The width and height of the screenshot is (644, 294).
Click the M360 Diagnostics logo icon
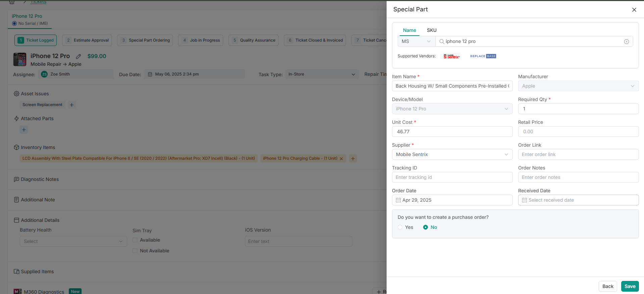[17, 291]
